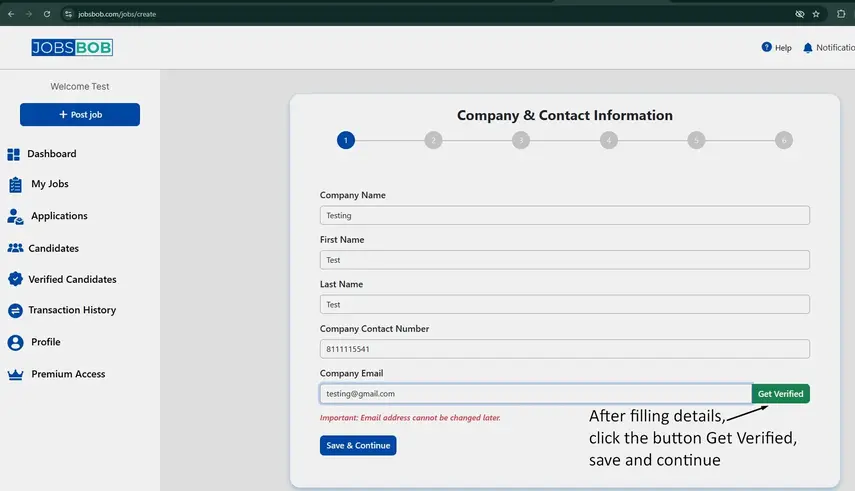This screenshot has width=855, height=491.
Task: Click the email cannot be changed warning
Action: tap(410, 418)
